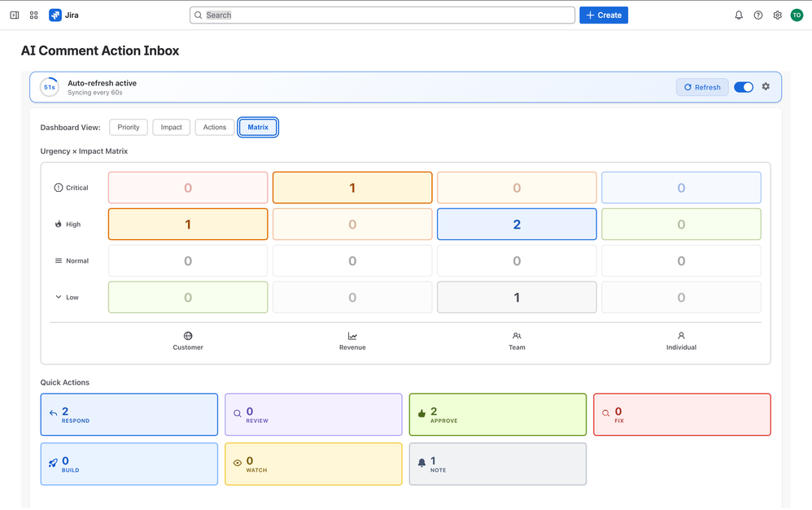The height and width of the screenshot is (510, 812).
Task: Select the Normal × Customer cell
Action: click(188, 260)
